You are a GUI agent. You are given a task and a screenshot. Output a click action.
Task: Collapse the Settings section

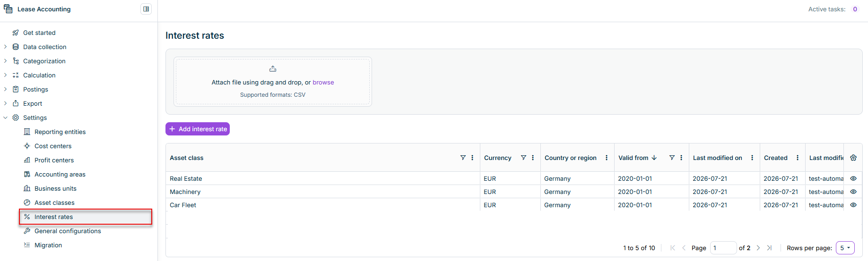tap(5, 118)
